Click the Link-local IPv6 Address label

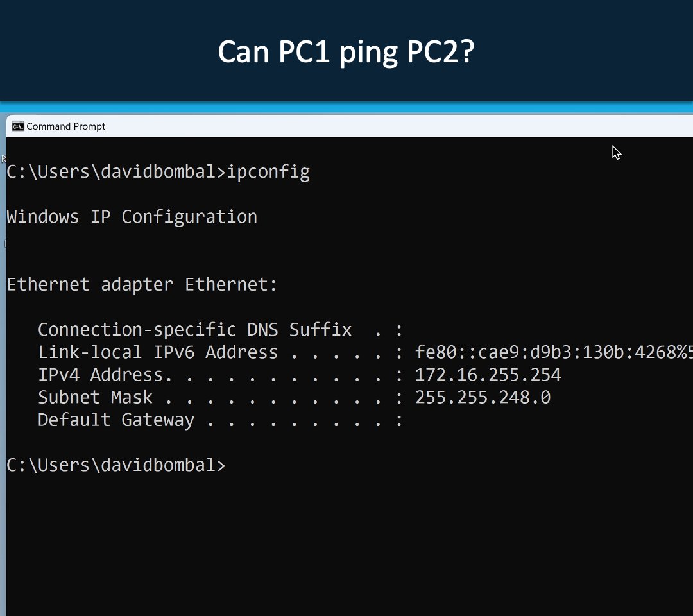coord(158,352)
